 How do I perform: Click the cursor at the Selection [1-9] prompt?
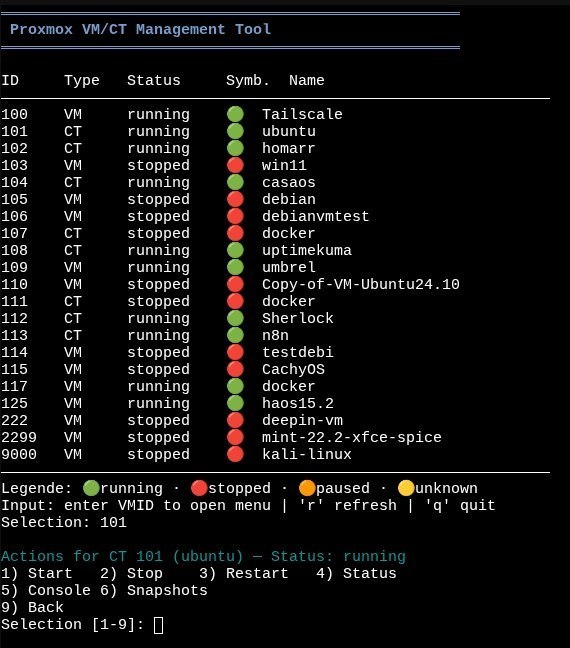158,625
